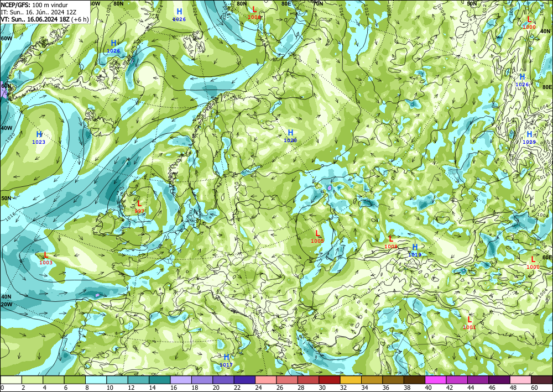The width and height of the screenshot is (553, 392).
Task: Pick the dark green swatch between 6 and 8
Action: (x=75, y=380)
